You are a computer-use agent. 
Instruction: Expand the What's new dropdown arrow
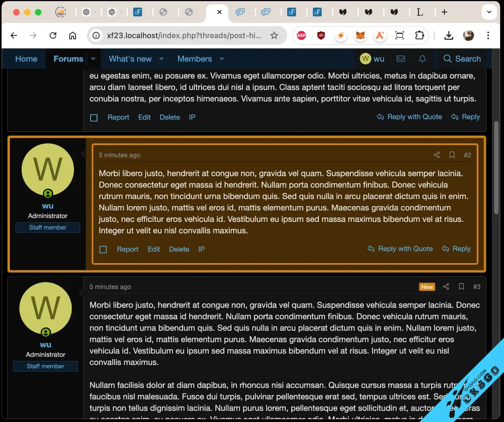[x=161, y=59]
